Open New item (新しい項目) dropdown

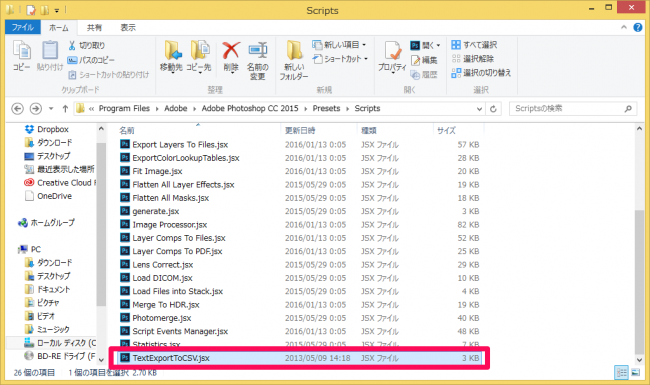click(339, 45)
